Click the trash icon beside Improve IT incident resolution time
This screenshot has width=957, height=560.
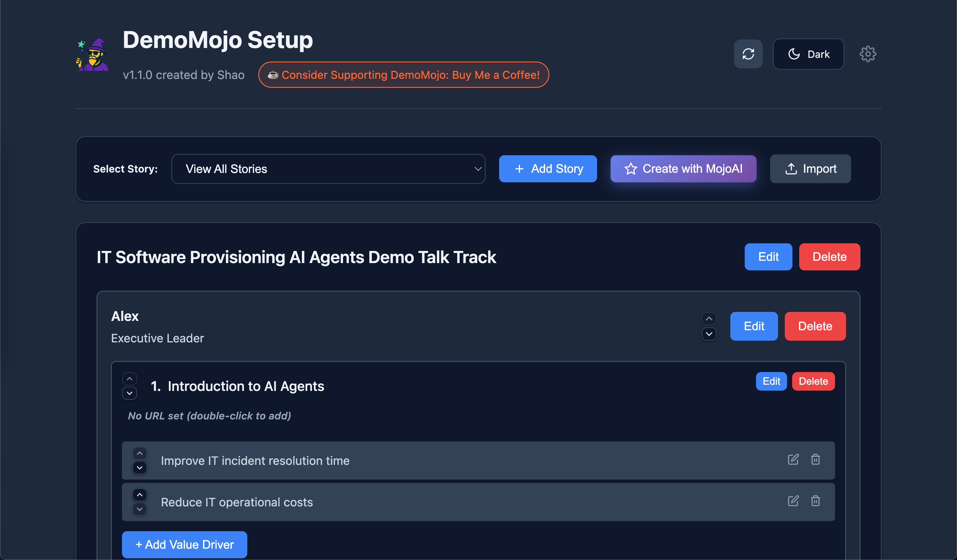(815, 460)
